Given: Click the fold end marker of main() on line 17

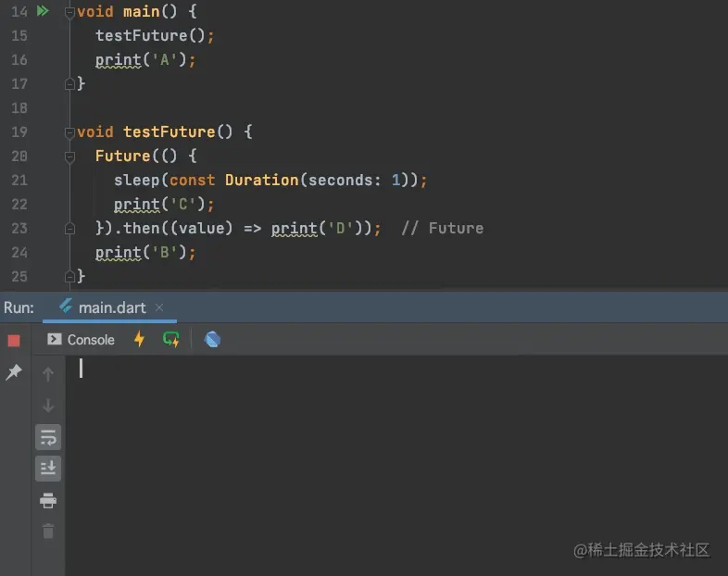Looking at the screenshot, I should (69, 83).
